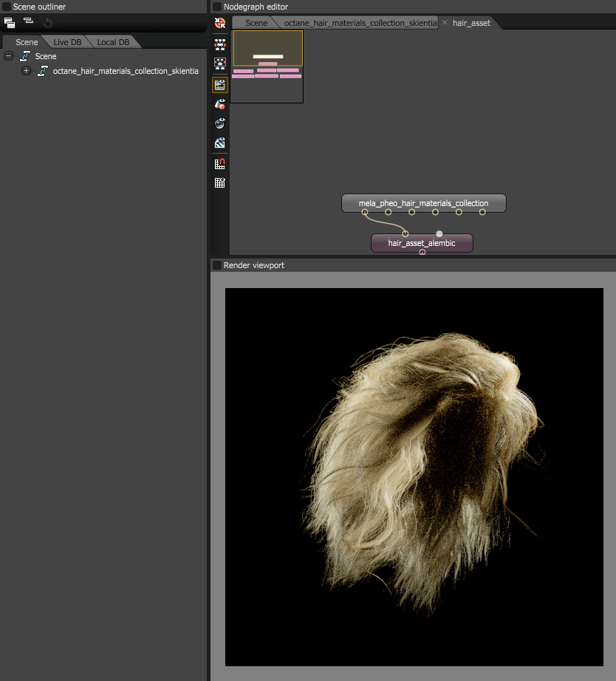Switch to the Scene tab in Nodegraph editor
The image size is (616, 681).
(x=256, y=23)
